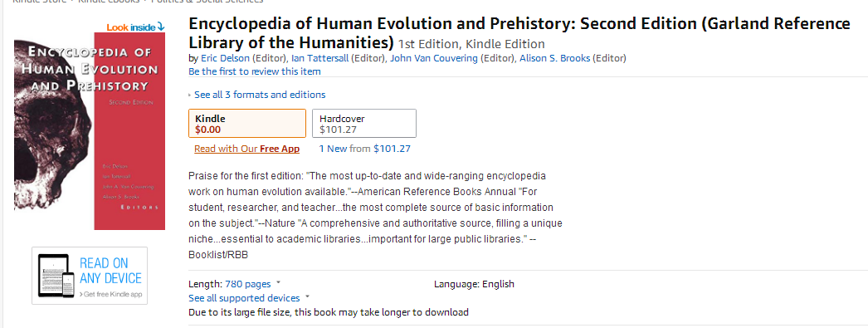Open John Van Couvering editor link
This screenshot has width=868, height=328.
(434, 58)
